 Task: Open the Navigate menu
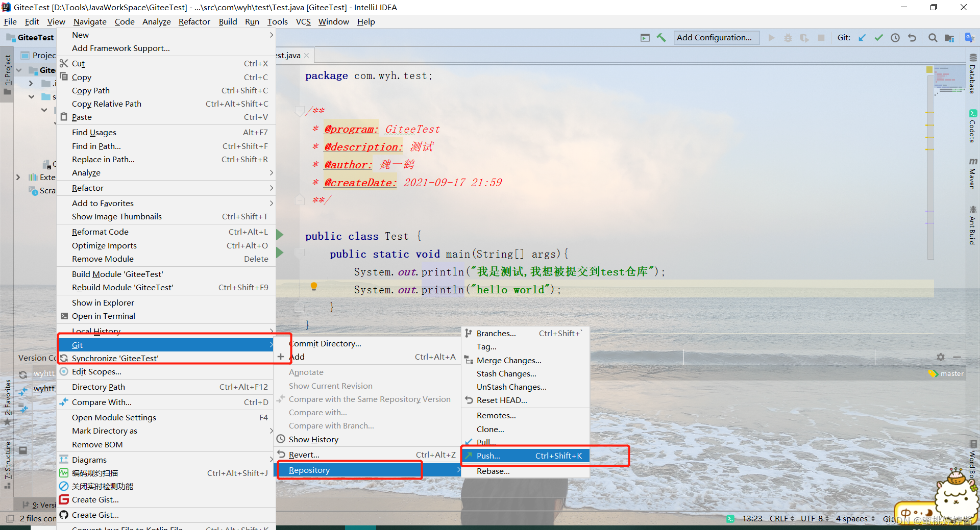click(90, 22)
